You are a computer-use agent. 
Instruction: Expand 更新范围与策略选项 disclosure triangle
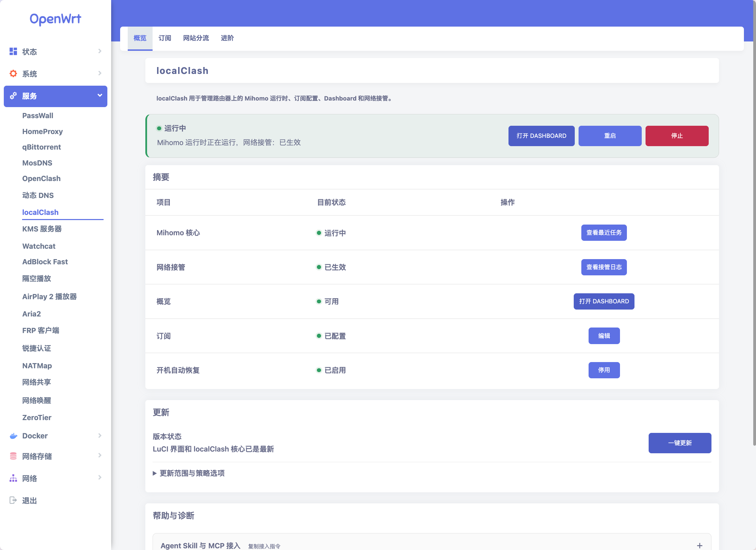(155, 473)
